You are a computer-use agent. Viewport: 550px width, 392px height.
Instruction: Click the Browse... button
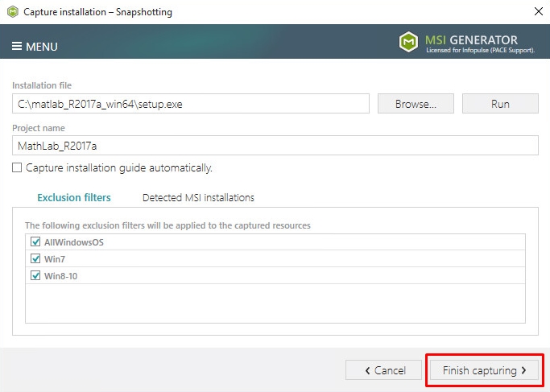416,104
